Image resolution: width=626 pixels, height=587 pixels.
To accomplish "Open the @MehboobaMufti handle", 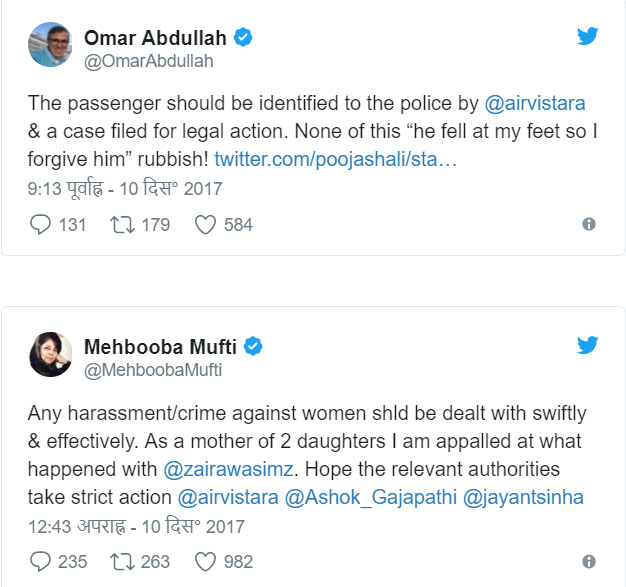I will tap(153, 370).
